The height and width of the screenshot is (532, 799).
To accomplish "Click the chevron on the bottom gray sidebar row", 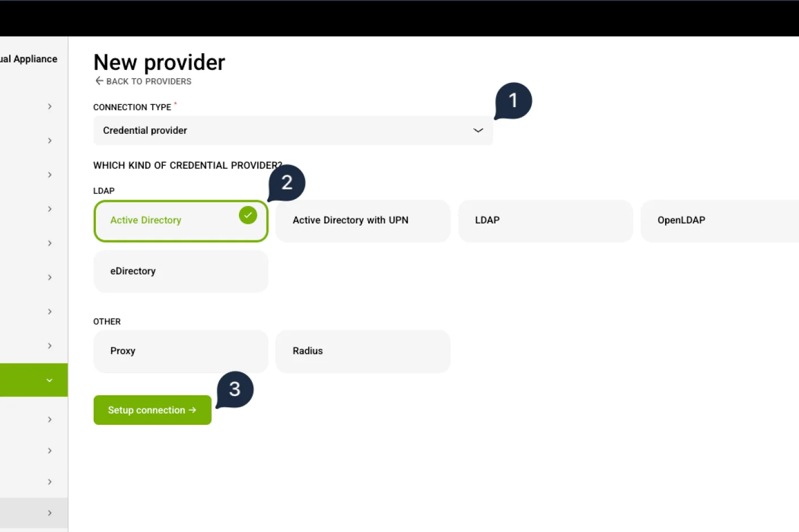I will click(x=49, y=512).
